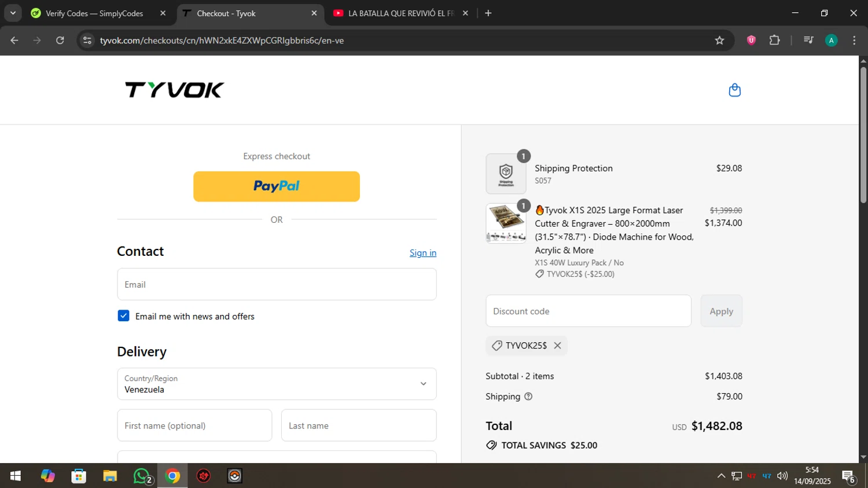This screenshot has width=868, height=488.
Task: Click the scrollbar down arrow
Action: [x=863, y=457]
